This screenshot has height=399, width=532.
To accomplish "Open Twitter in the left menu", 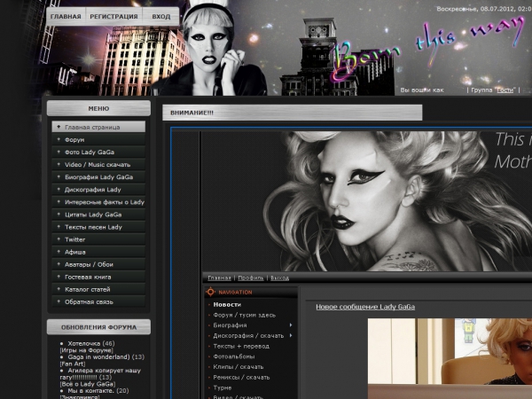I will tap(98, 239).
